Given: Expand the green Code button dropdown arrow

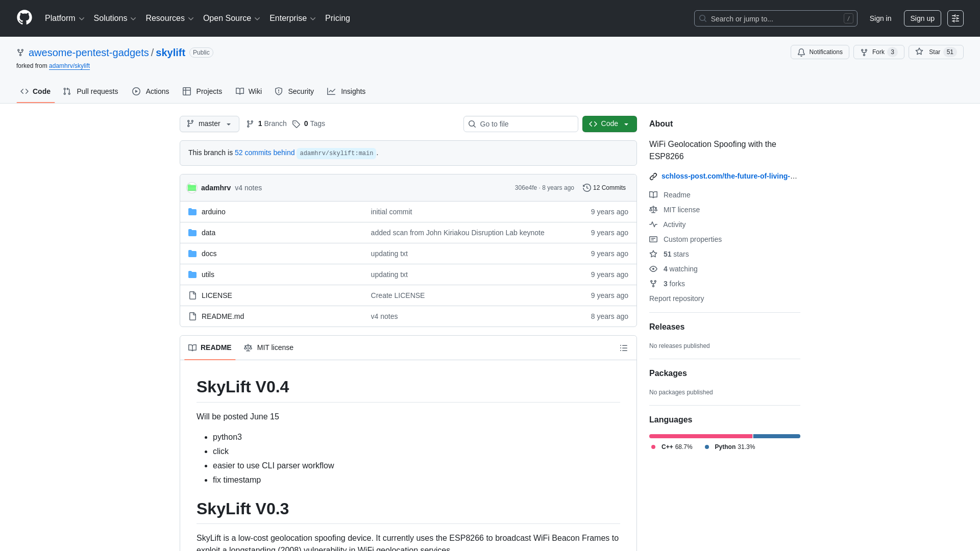Looking at the screenshot, I should click(626, 124).
